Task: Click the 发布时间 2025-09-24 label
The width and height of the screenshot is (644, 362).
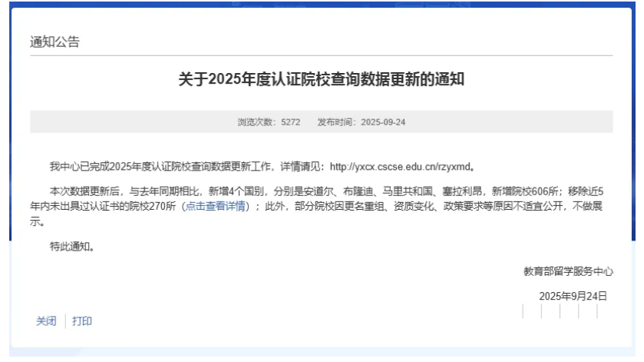Action: 360,122
